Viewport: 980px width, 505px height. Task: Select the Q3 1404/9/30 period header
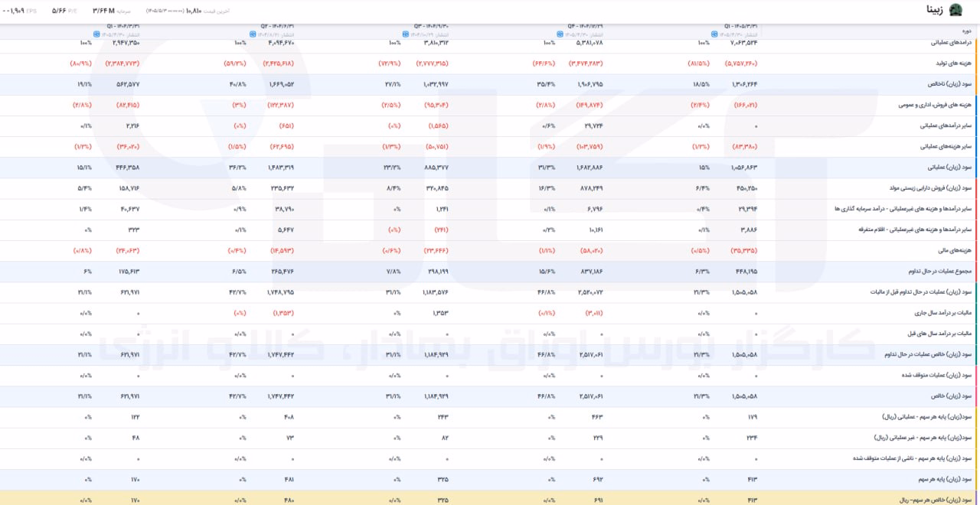click(428, 25)
